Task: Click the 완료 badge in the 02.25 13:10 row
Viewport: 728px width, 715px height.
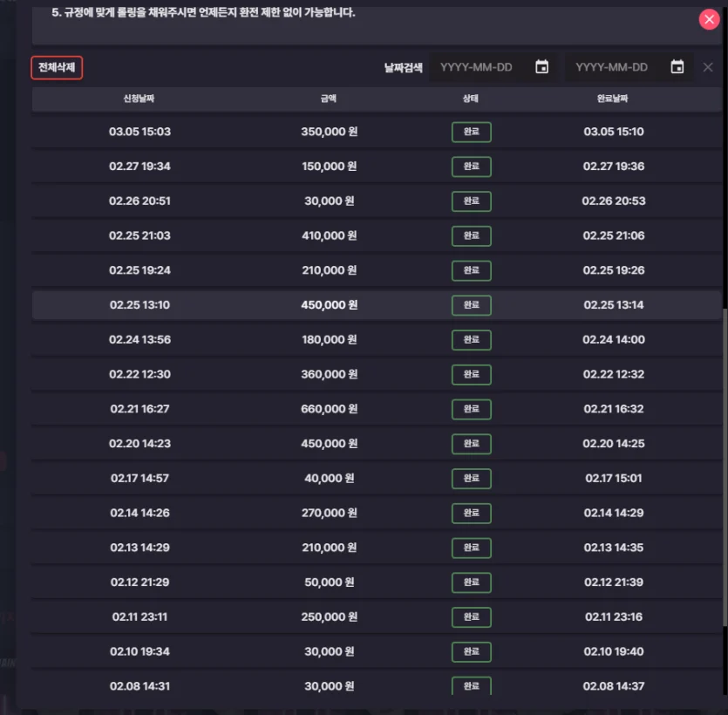Action: tap(472, 305)
